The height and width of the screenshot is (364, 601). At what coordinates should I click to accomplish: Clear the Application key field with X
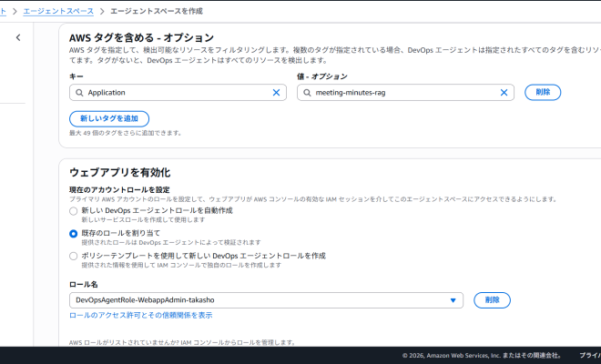[x=277, y=93]
